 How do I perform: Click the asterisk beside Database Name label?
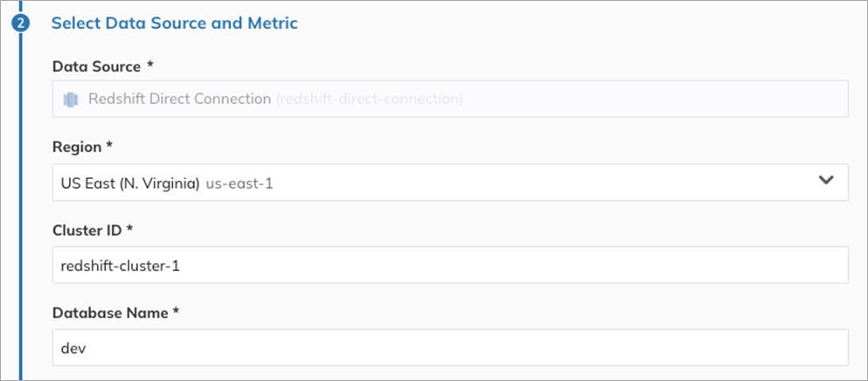[175, 311]
